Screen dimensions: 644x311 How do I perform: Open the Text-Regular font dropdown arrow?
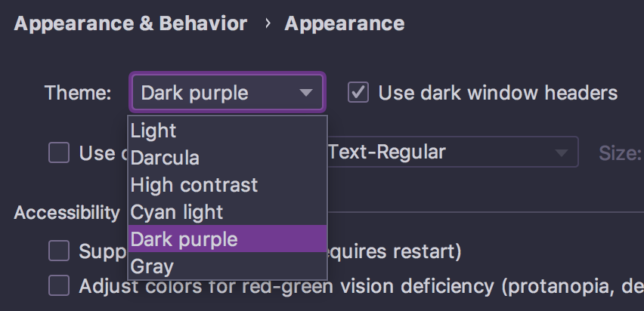[561, 153]
